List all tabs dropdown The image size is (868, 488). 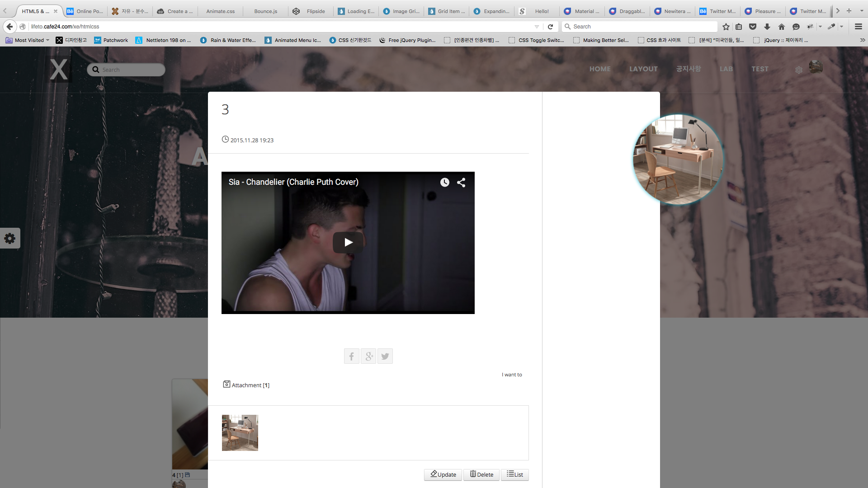[x=861, y=11]
